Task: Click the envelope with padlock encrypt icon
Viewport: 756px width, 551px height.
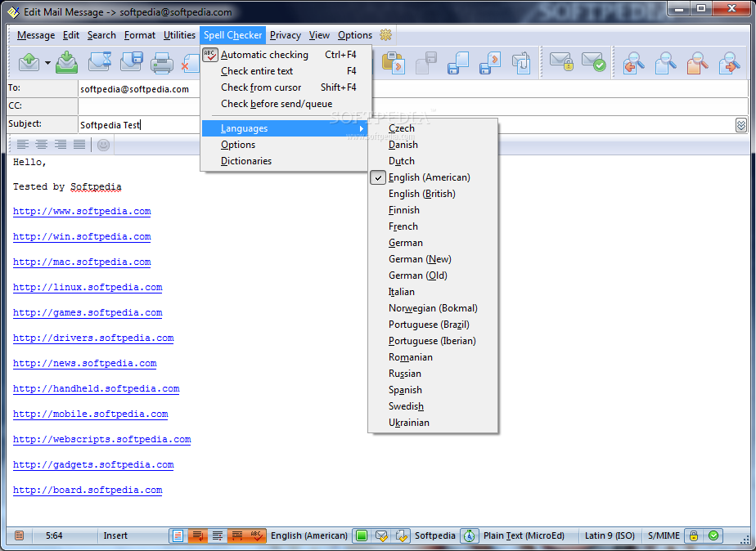Action: [562, 63]
